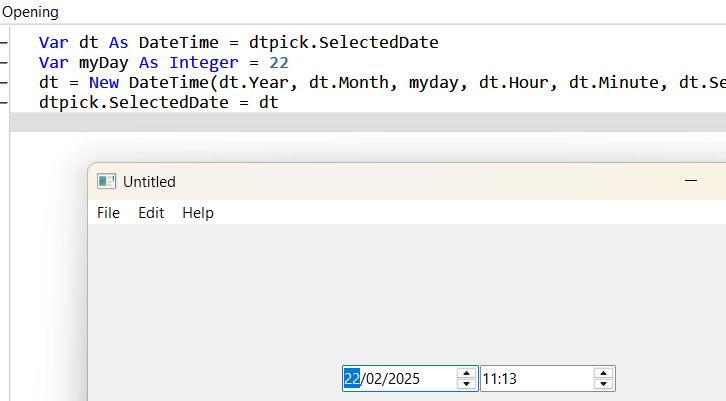Click the gutter dash beside the New DateTime line
726x401 pixels.
pyautogui.click(x=4, y=83)
